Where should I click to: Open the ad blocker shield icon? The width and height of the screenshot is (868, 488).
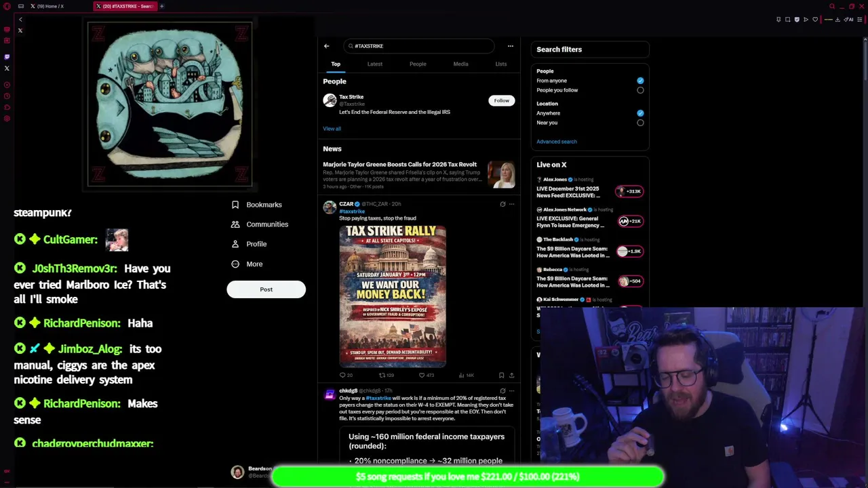(797, 20)
